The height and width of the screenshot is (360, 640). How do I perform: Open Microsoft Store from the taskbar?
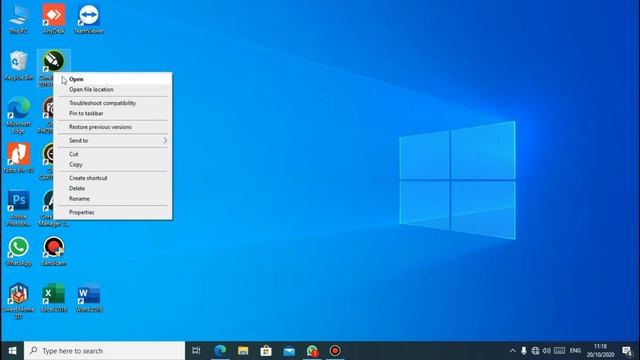click(266, 351)
